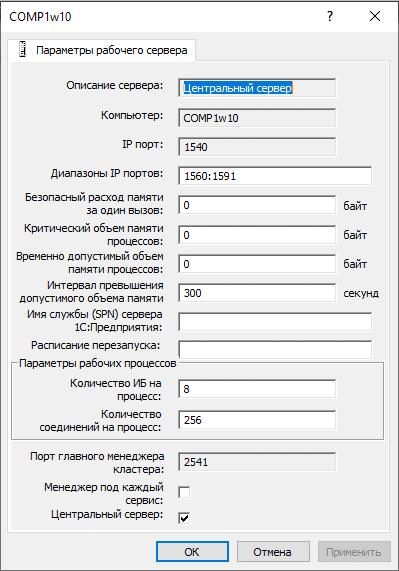Click the server icon on the tab
The image size is (399, 571).
[x=23, y=50]
